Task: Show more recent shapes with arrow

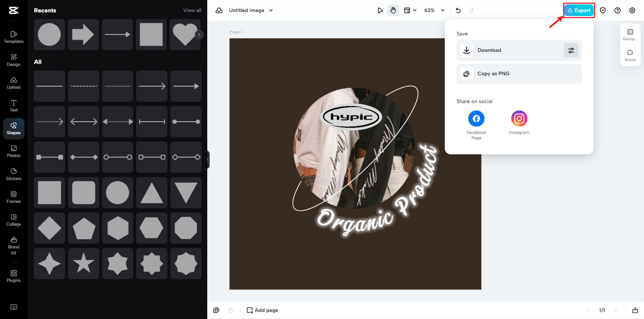Action: 199,35
